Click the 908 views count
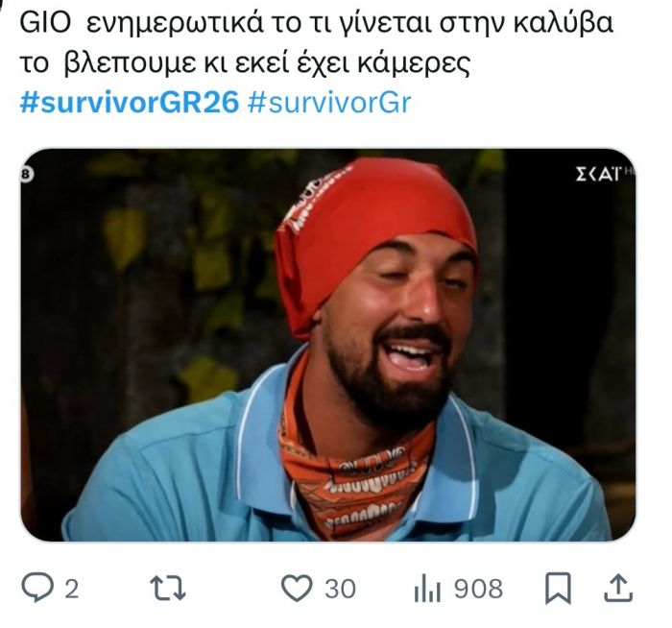 478,589
